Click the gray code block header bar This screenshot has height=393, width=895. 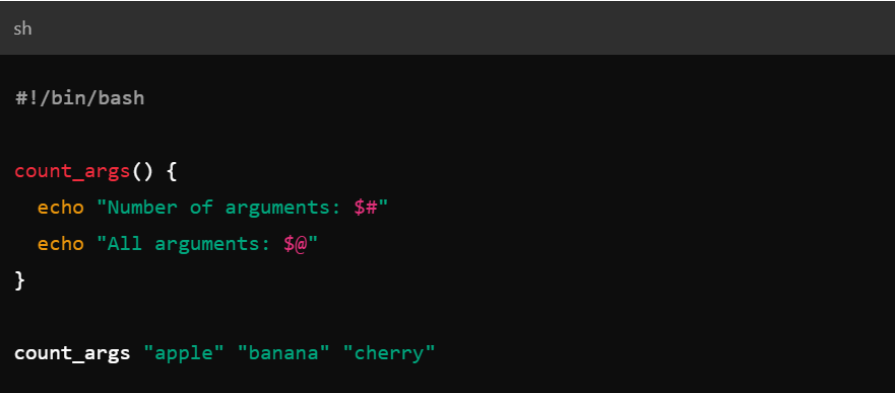pos(448,29)
